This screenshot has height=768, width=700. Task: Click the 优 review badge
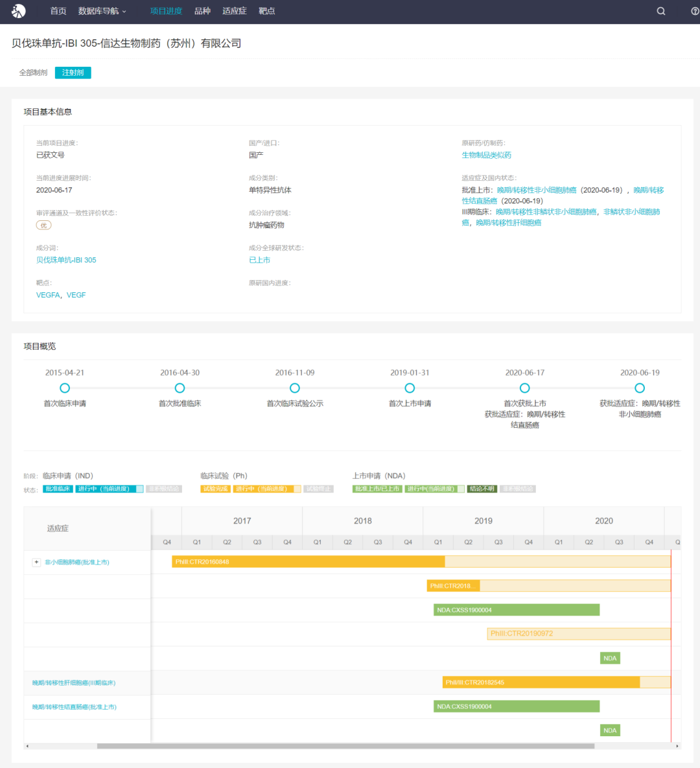pyautogui.click(x=43, y=226)
